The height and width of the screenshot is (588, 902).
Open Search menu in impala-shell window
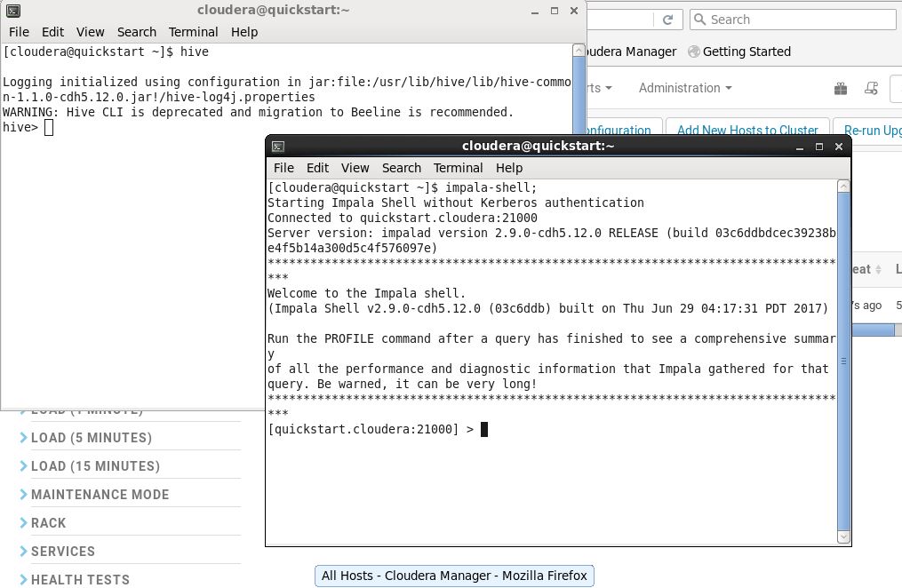coord(401,168)
